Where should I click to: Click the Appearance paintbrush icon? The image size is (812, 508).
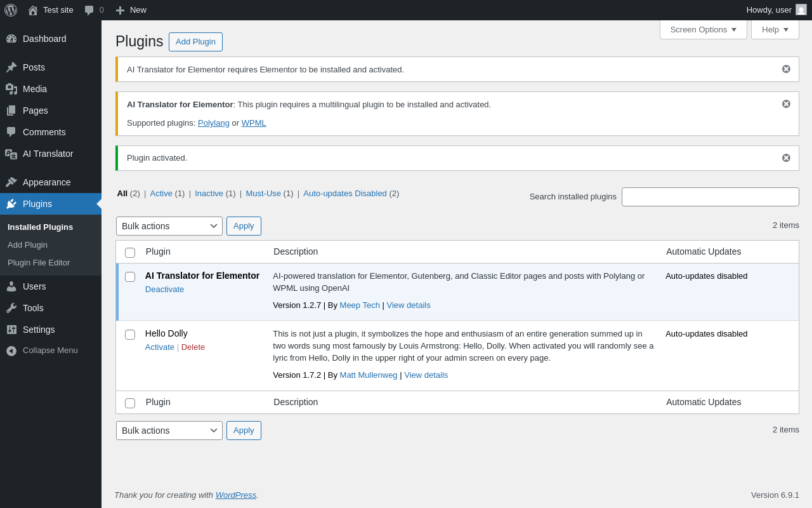point(11,182)
